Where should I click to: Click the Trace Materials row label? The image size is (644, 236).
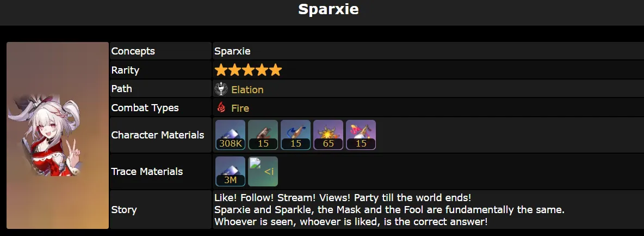click(147, 172)
